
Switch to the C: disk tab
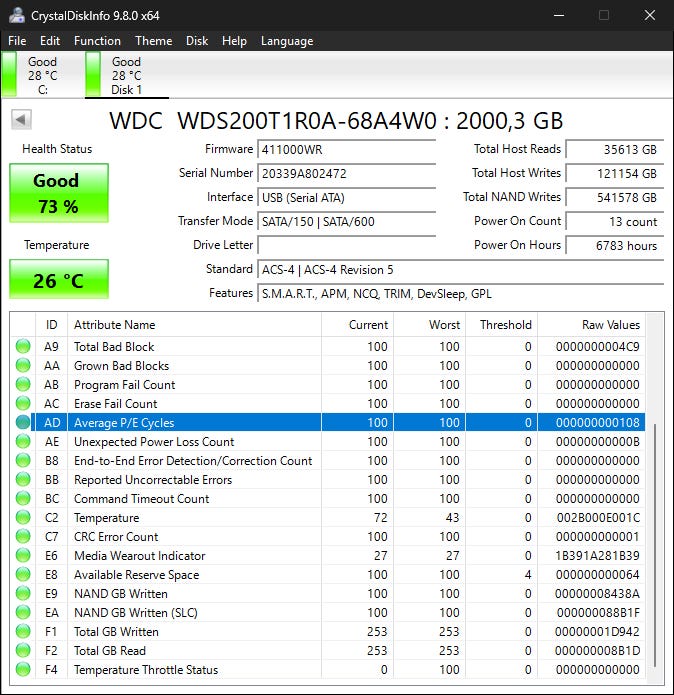point(42,75)
